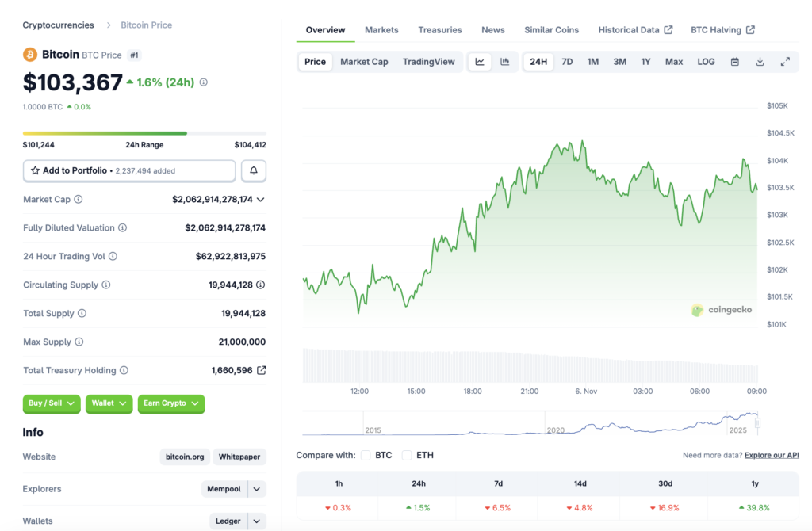Screen dimensions: 812x531
Task: Select the 7D timeframe option
Action: [567, 61]
